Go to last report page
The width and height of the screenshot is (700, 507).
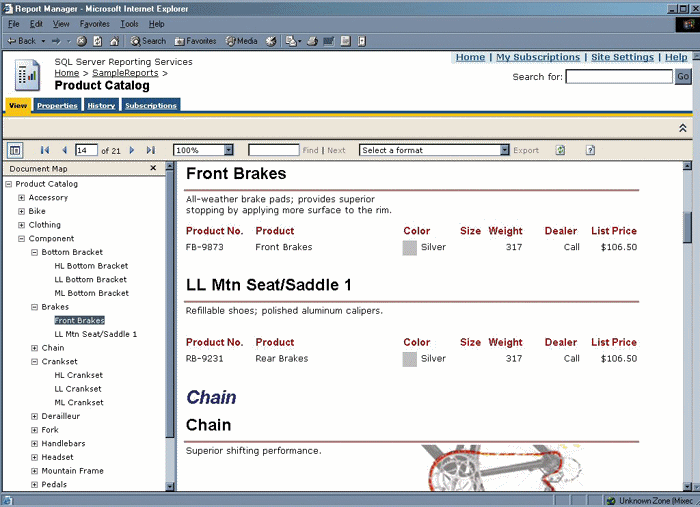coord(151,150)
